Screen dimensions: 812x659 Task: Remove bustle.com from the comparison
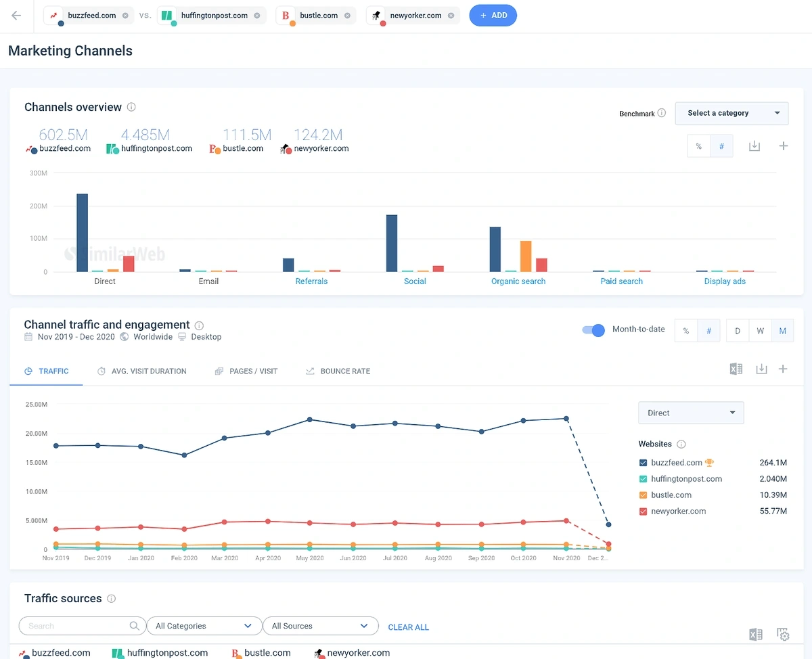click(347, 16)
